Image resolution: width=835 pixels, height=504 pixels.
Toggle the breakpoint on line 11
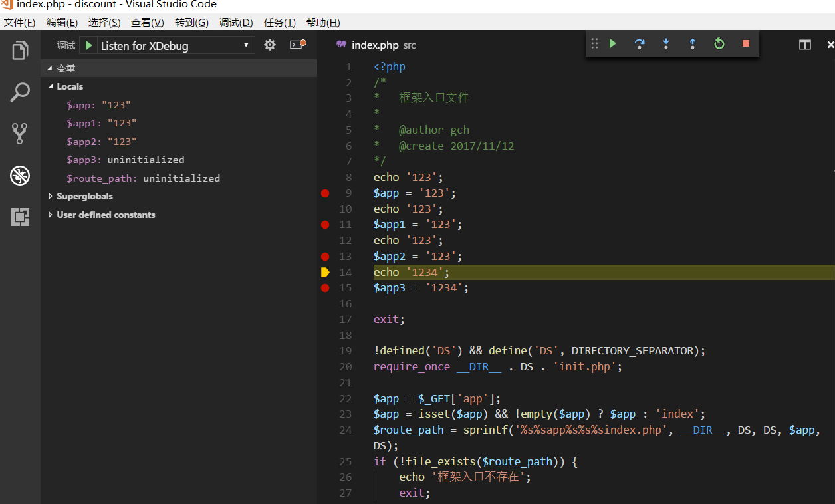pyautogui.click(x=325, y=225)
